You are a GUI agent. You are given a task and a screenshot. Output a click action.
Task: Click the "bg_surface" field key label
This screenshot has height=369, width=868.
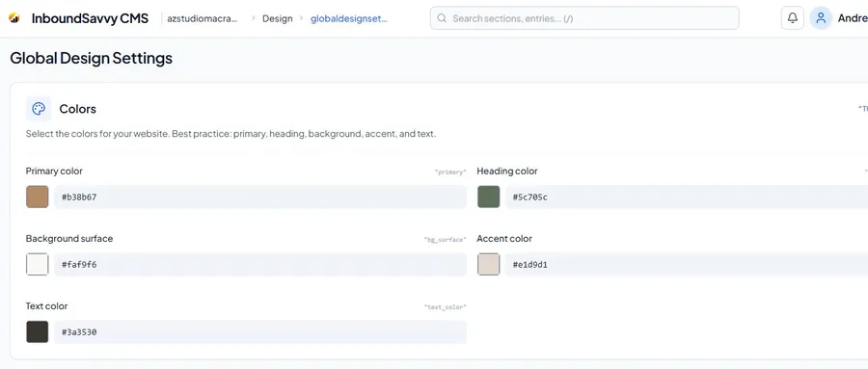445,240
